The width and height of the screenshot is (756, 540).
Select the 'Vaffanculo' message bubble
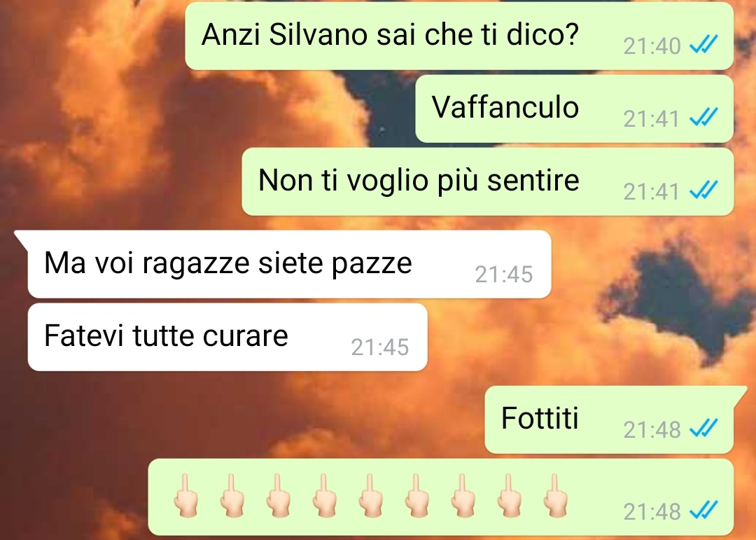574,109
